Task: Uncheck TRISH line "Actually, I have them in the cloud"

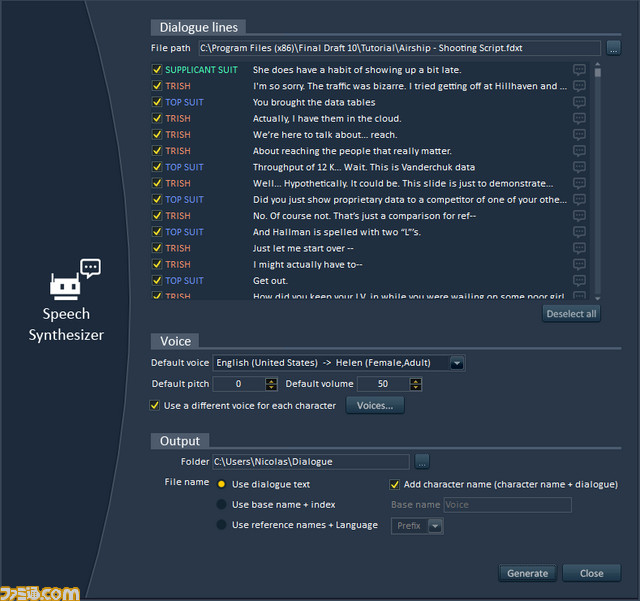Action: [157, 118]
